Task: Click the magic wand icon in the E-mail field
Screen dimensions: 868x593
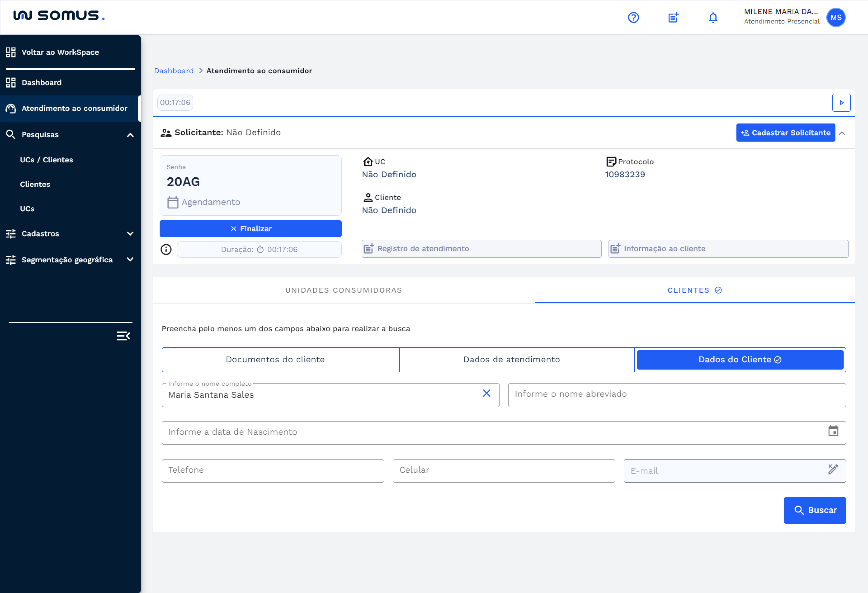Action: (x=833, y=470)
